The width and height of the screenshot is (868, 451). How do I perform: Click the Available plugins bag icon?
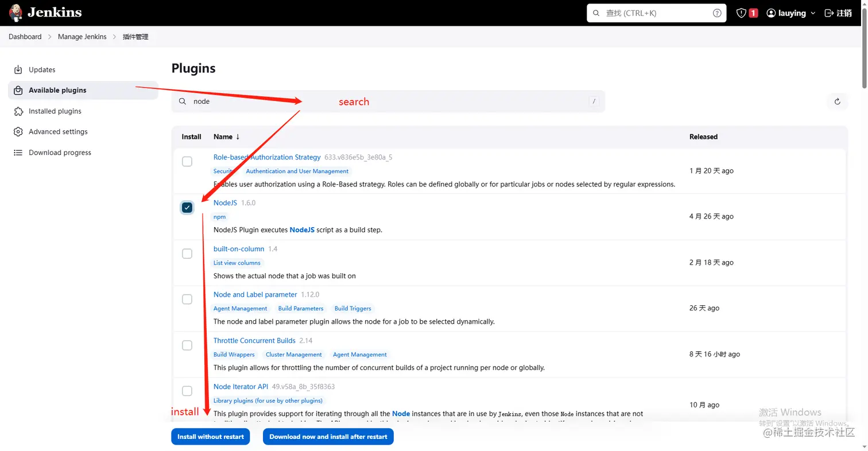(18, 90)
